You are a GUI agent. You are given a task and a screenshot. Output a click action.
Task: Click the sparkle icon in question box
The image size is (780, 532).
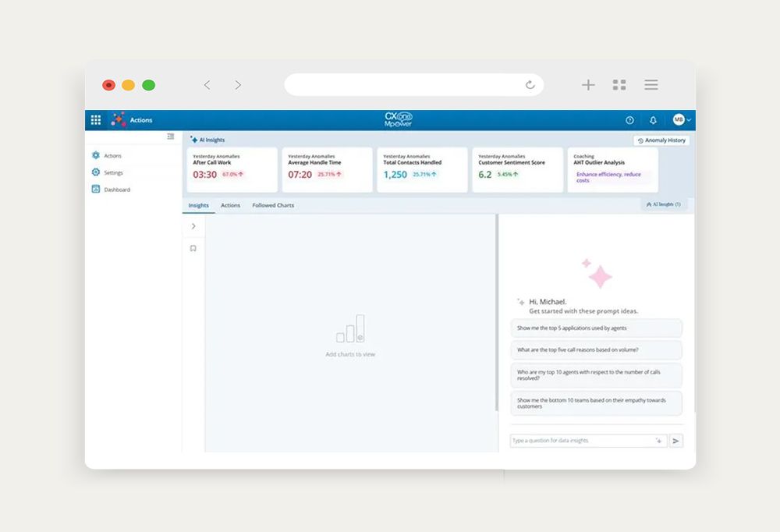coord(658,441)
